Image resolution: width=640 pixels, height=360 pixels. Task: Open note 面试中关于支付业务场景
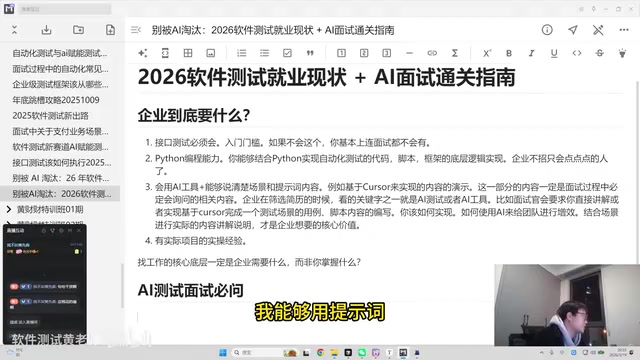[60, 131]
